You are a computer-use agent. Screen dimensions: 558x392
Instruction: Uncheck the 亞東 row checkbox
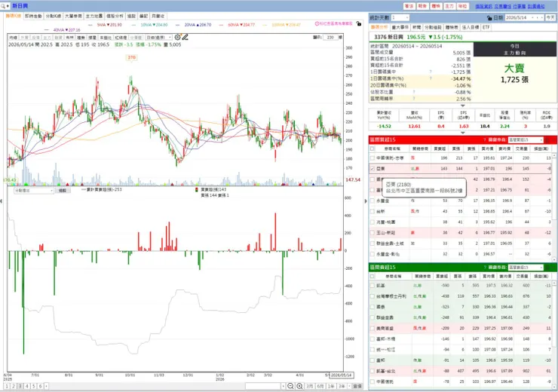pos(373,169)
